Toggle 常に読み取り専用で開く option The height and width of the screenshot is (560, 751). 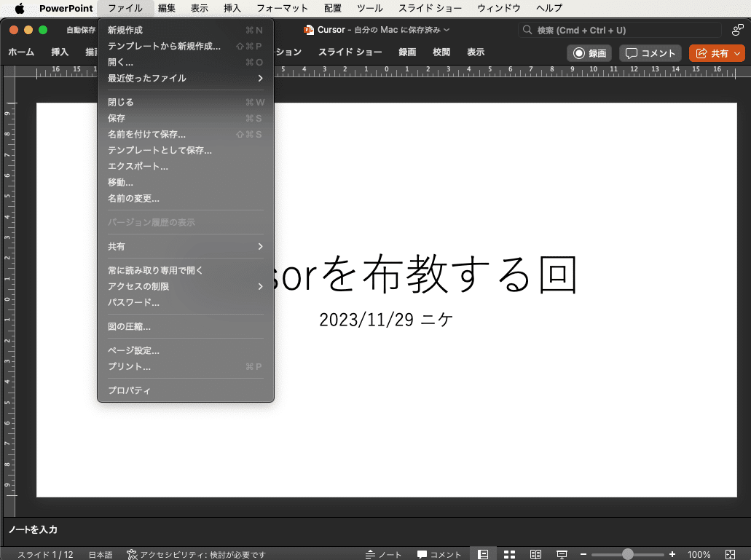tap(185, 270)
